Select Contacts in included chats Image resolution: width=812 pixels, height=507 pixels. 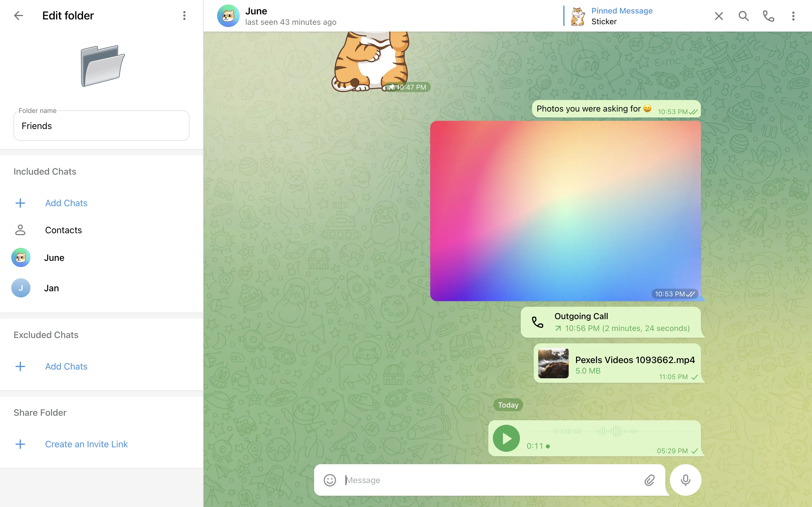63,230
